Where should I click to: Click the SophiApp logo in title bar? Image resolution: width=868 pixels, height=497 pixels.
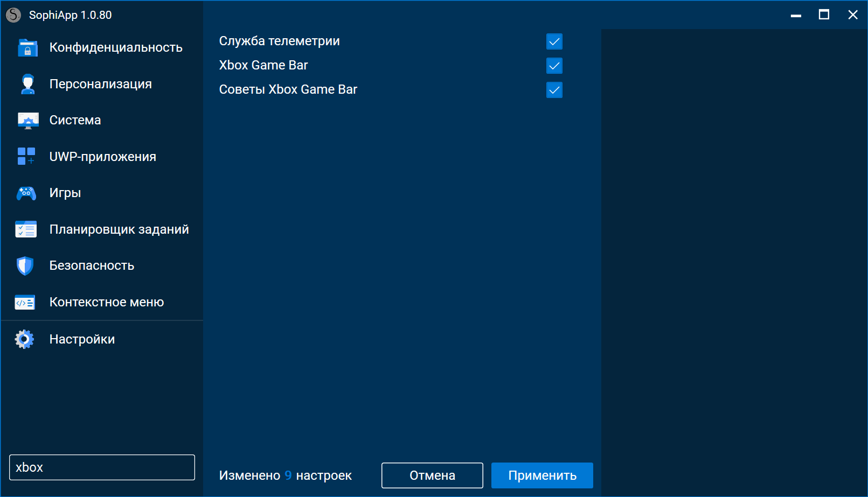[13, 15]
